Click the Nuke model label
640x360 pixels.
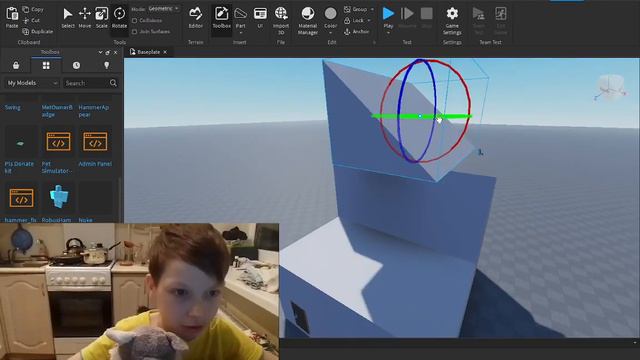[85, 220]
